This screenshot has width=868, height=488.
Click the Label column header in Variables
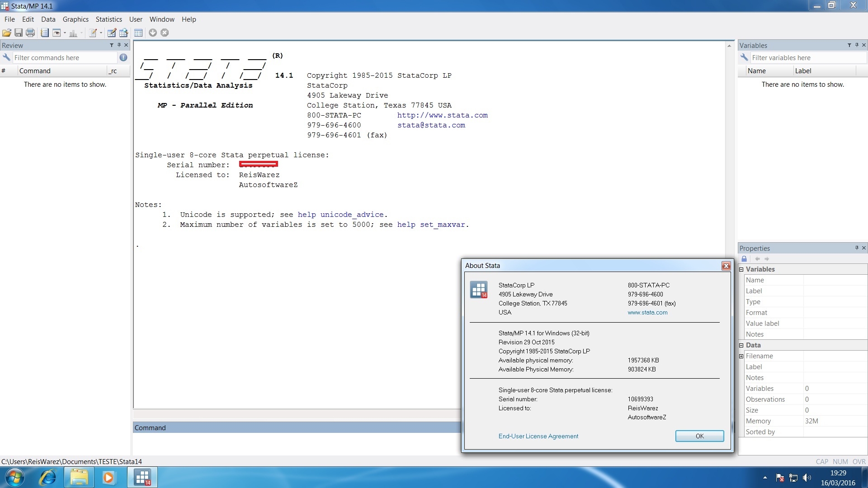coord(825,71)
